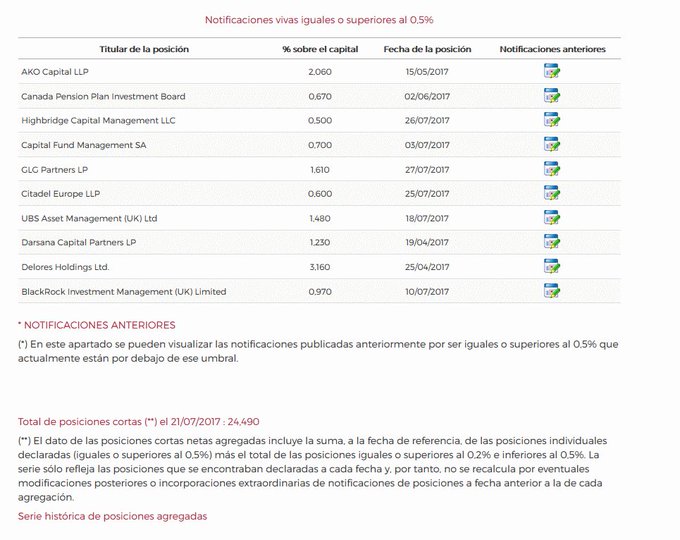680x540 pixels.
Task: Click the position date 25/07/2017
Action: [x=427, y=194]
